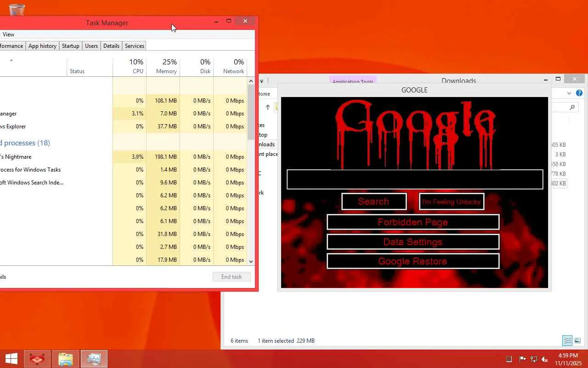The image size is (588, 368).
Task: Select the Windows Explorer process row
Action: (x=124, y=126)
